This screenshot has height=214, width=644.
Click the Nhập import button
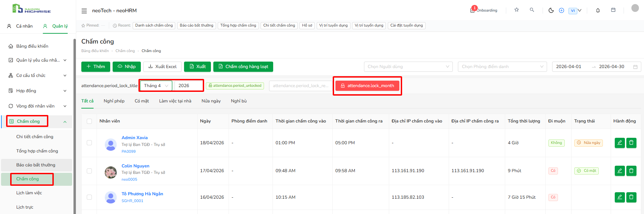[127, 67]
